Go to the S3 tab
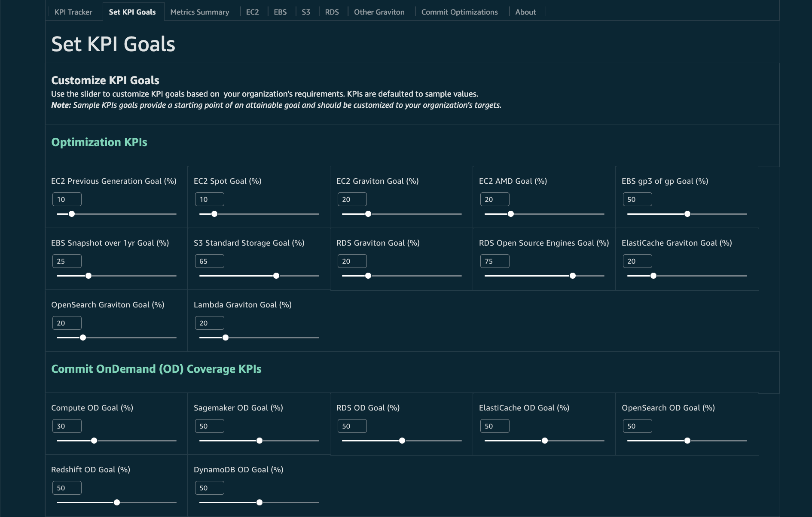This screenshot has width=812, height=517. [x=306, y=12]
